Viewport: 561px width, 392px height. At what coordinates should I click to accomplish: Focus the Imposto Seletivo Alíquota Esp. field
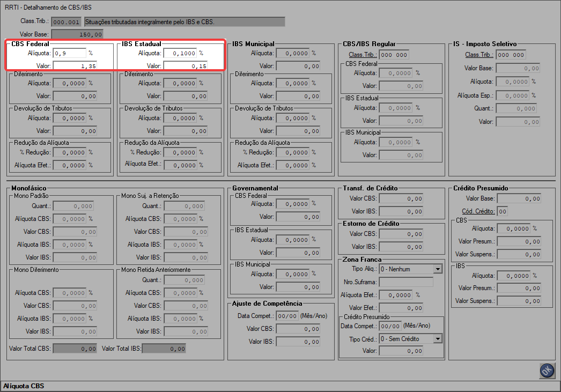pos(513,95)
